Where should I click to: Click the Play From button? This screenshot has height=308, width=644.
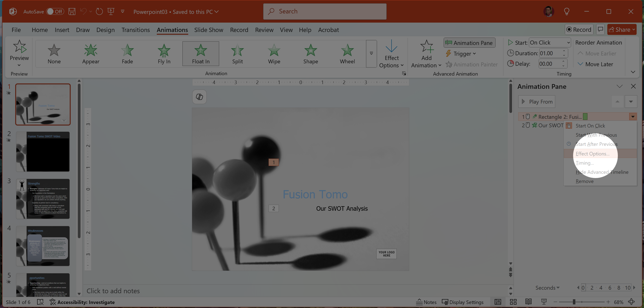(536, 102)
